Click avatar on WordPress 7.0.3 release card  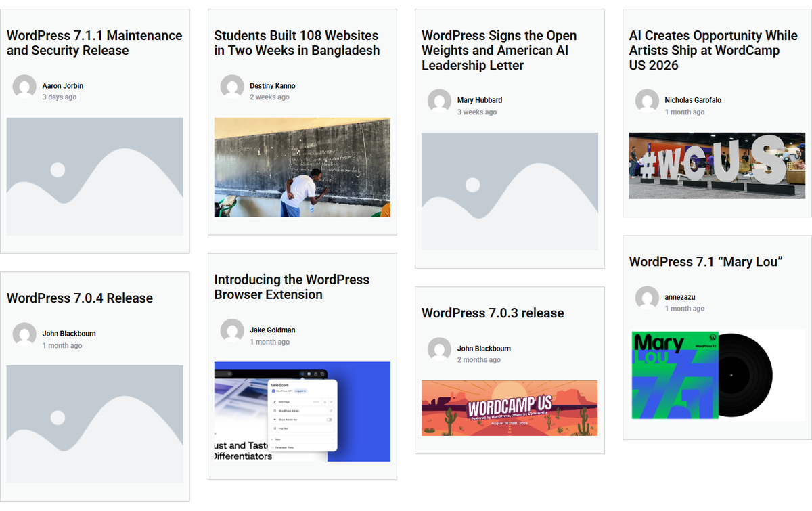[x=439, y=349]
